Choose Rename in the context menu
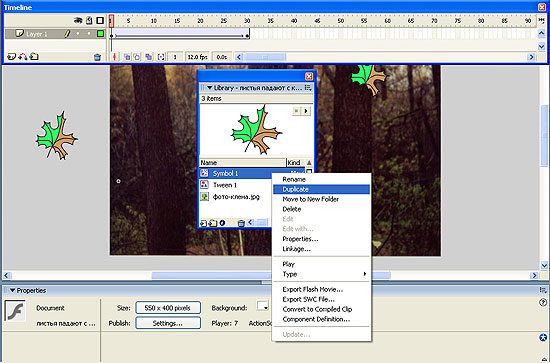This screenshot has width=550, height=363. click(x=321, y=179)
